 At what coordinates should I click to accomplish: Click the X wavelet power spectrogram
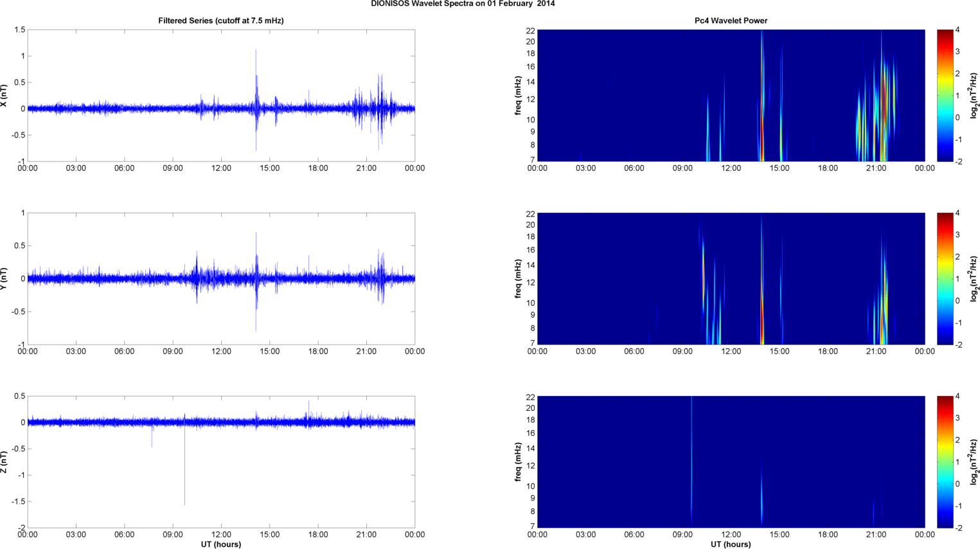[x=731, y=95]
